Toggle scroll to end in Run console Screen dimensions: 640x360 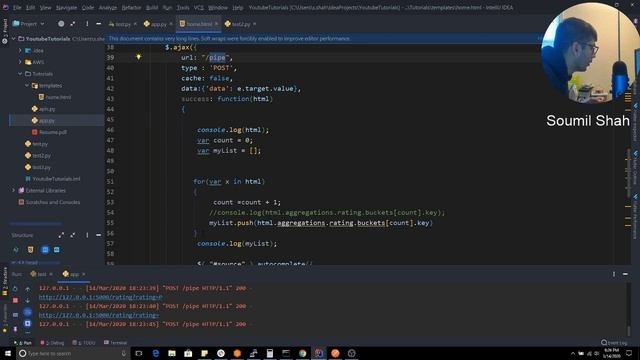click(x=27, y=324)
